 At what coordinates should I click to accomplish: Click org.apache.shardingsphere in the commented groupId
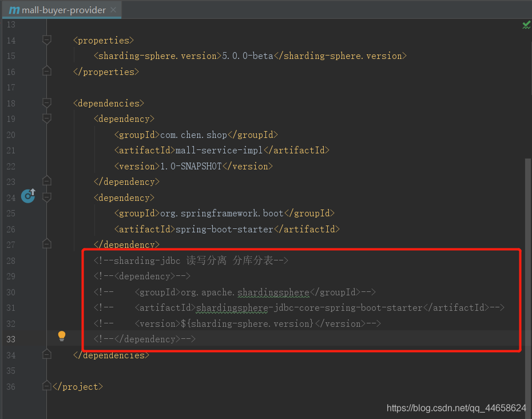[x=245, y=292]
